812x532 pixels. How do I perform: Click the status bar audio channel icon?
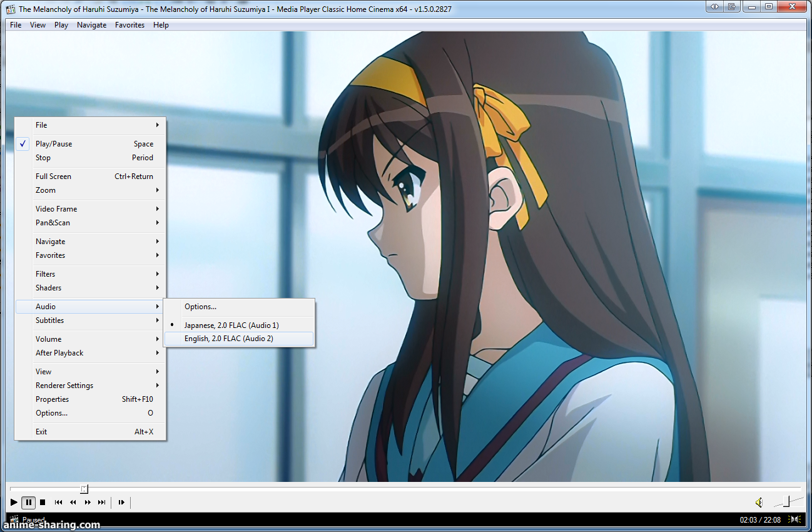(x=794, y=519)
